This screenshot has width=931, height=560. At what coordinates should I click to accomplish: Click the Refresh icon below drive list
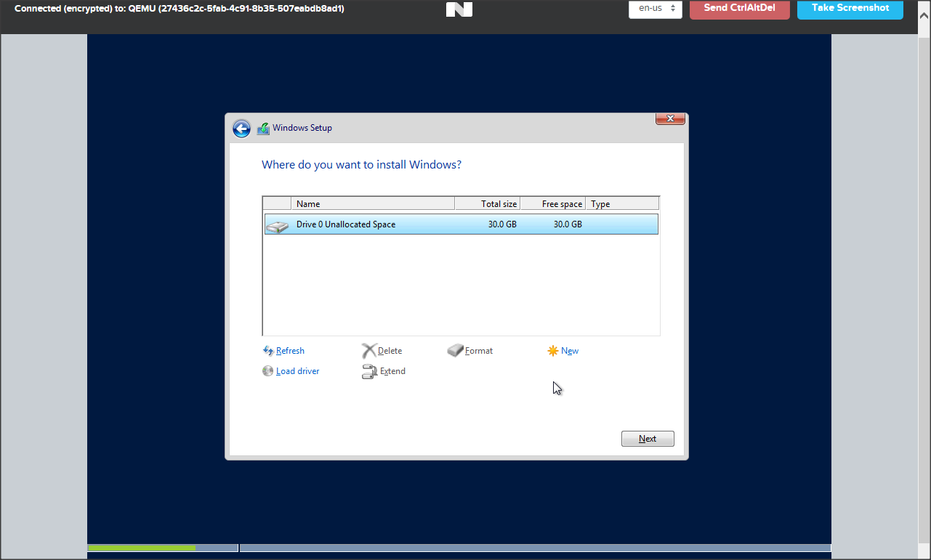267,351
